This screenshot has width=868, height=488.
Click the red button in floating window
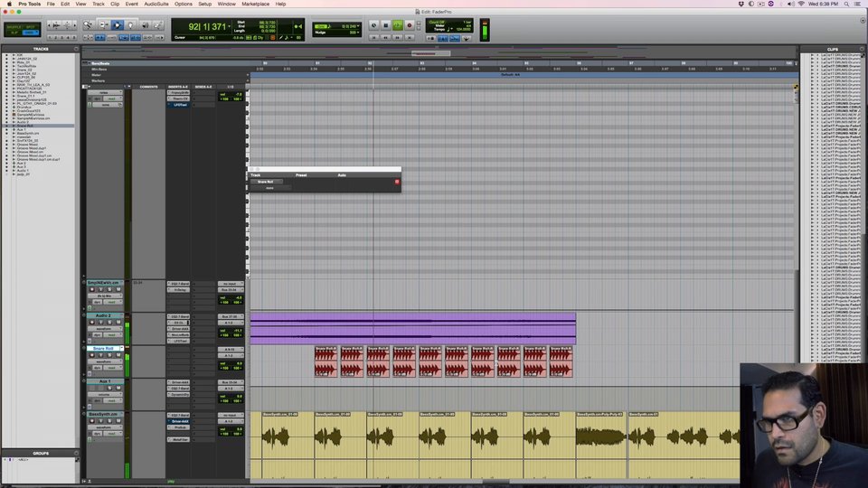397,182
